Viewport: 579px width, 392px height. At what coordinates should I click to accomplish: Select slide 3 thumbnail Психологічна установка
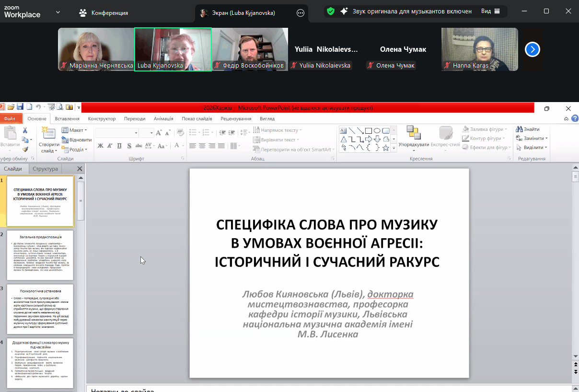click(x=40, y=309)
